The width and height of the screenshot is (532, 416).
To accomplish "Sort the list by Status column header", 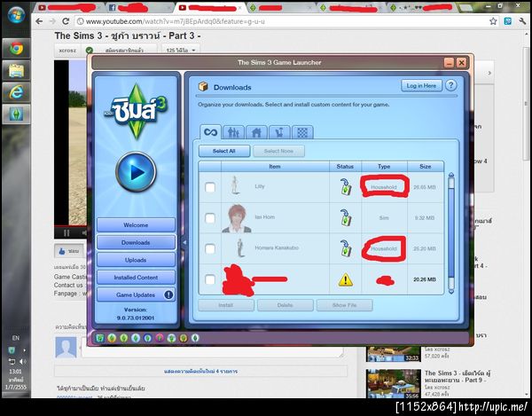I will (x=345, y=166).
